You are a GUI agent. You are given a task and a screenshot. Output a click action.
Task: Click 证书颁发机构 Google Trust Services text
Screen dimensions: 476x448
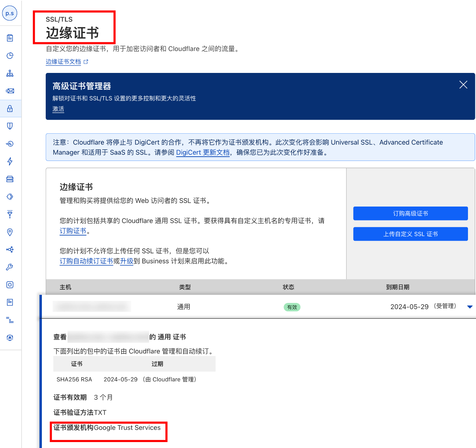pos(107,427)
